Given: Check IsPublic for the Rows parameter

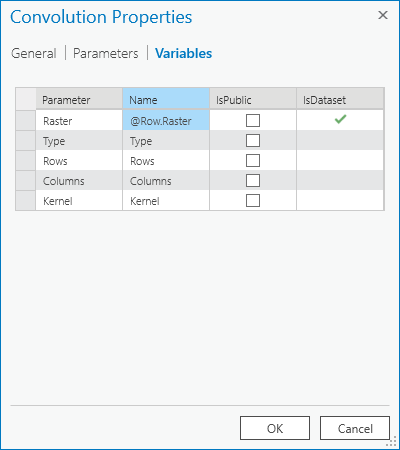Looking at the screenshot, I should pyautogui.click(x=253, y=160).
